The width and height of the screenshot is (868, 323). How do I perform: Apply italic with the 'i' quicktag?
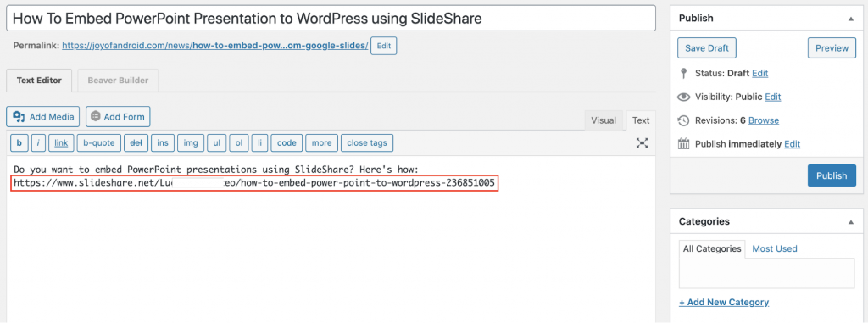pyautogui.click(x=38, y=143)
